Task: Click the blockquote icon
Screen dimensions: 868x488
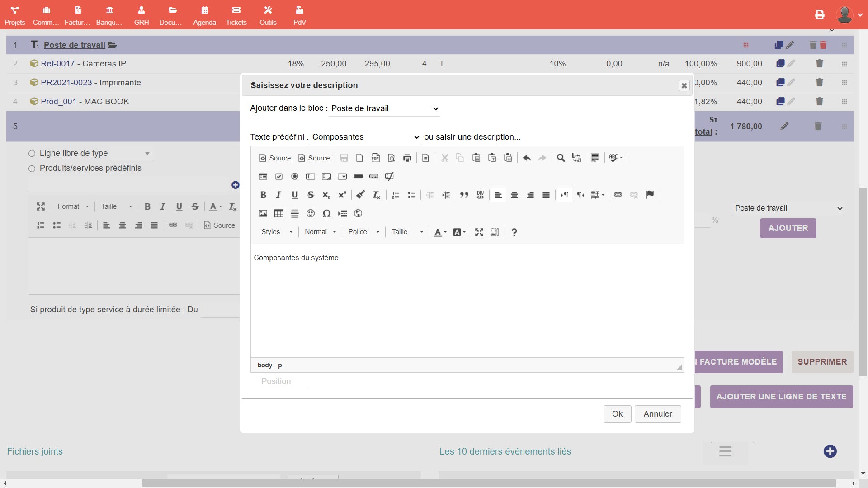Action: point(464,195)
